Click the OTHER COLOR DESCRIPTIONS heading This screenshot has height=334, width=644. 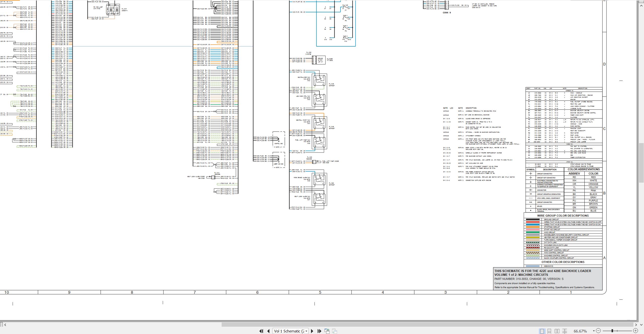[563, 262]
